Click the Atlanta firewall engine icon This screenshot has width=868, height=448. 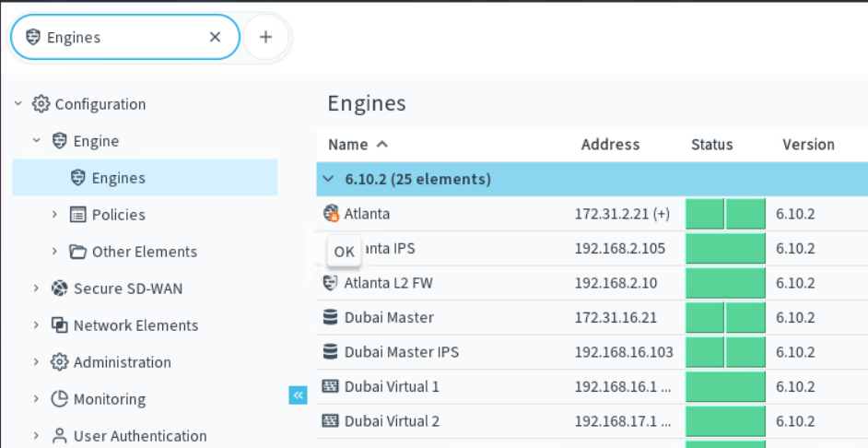331,214
